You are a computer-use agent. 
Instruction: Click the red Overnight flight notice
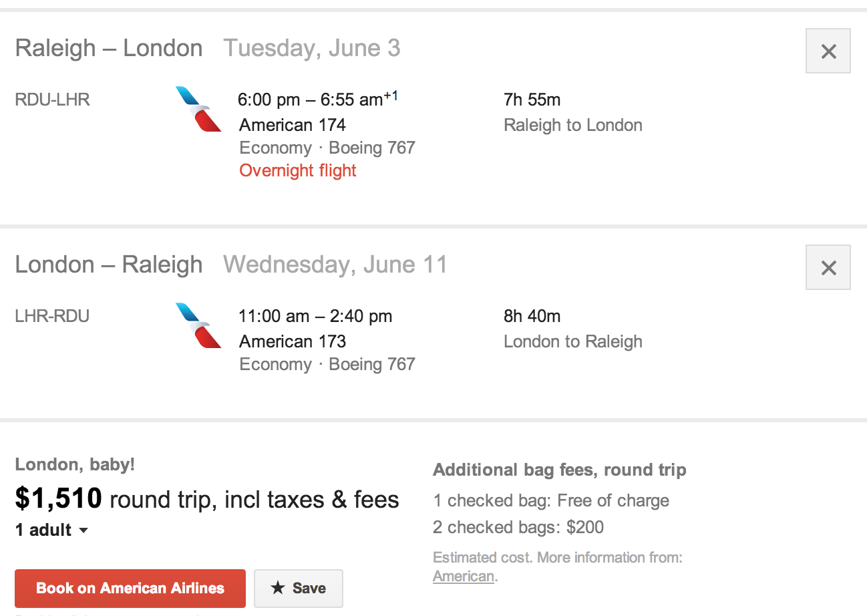298,170
